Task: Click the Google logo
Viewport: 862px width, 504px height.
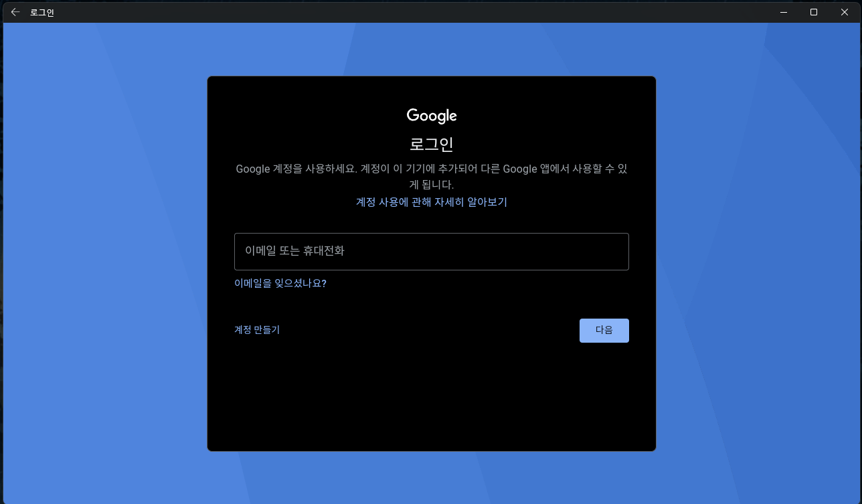Action: [x=432, y=116]
